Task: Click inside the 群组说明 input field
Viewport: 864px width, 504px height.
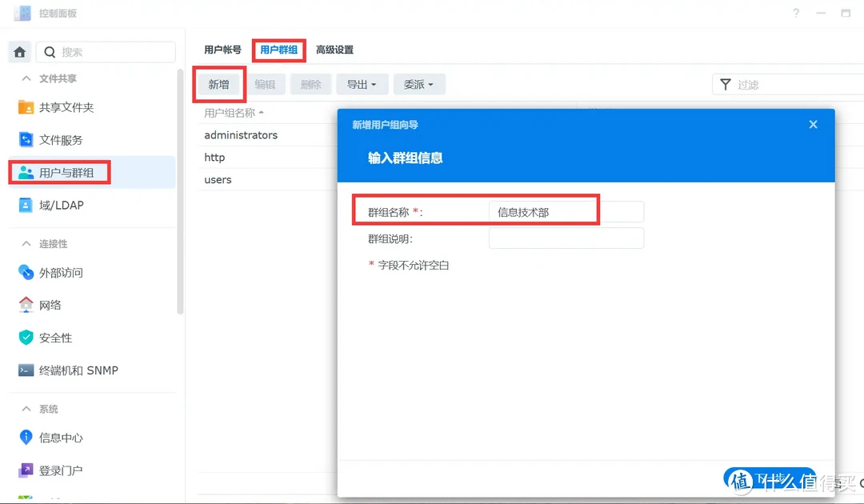Action: [566, 238]
